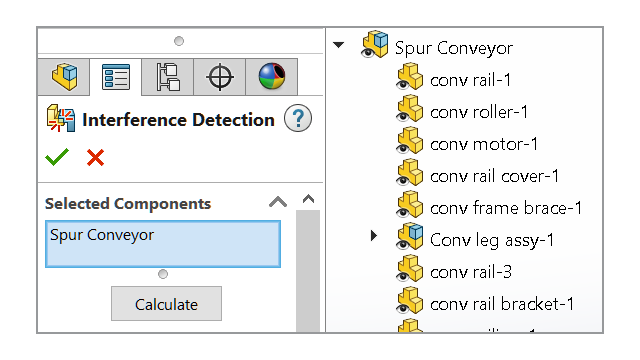Image resolution: width=640 pixels, height=360 pixels.
Task: Click the Interference Detection tool icon
Action: click(x=61, y=118)
